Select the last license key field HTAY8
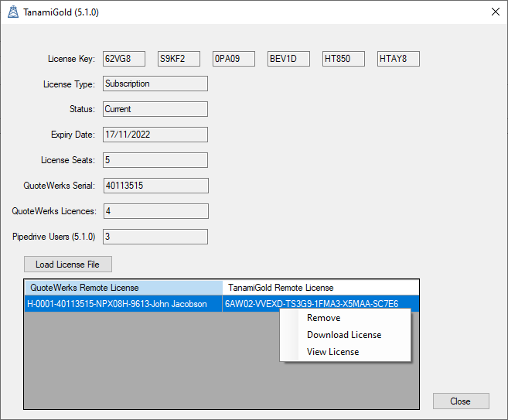 pyautogui.click(x=398, y=59)
